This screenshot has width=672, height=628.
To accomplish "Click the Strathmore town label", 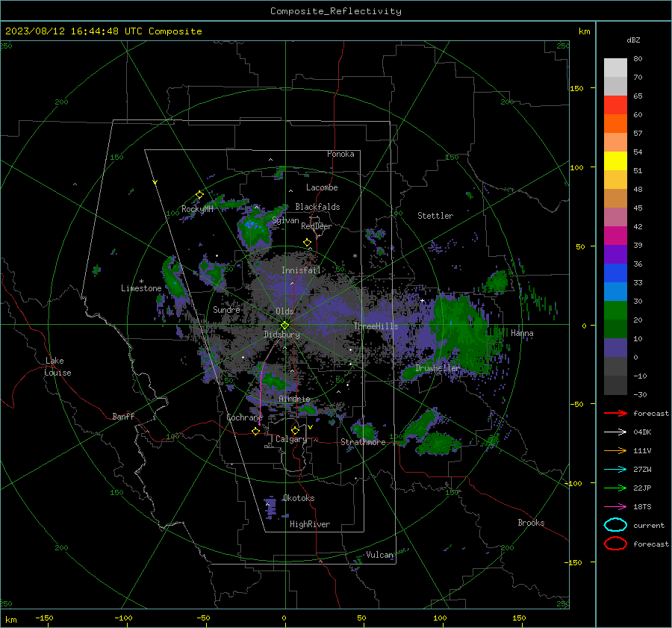I will (363, 442).
